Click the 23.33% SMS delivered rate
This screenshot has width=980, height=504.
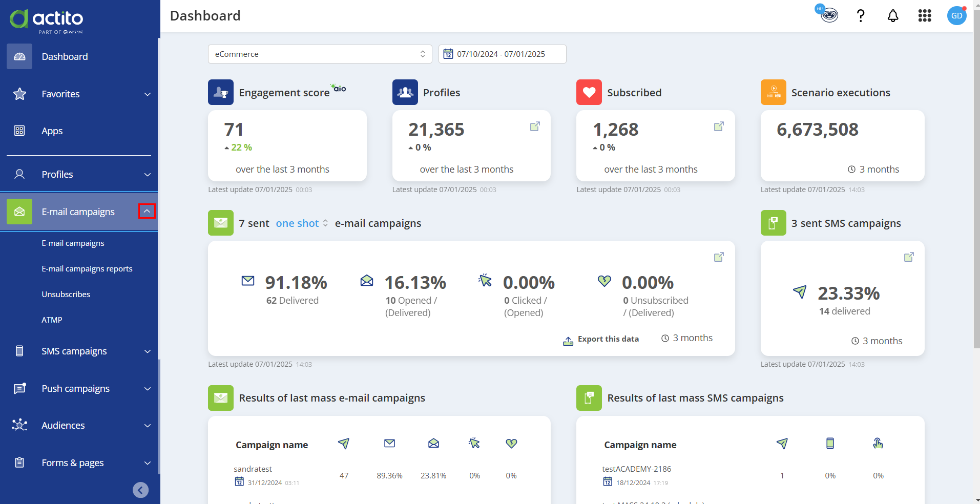tap(849, 293)
